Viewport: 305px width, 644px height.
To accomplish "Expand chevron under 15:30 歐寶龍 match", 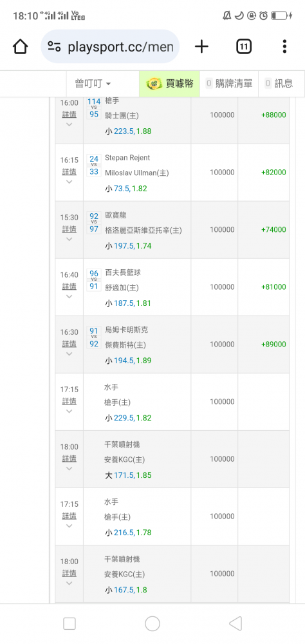I will click(69, 239).
